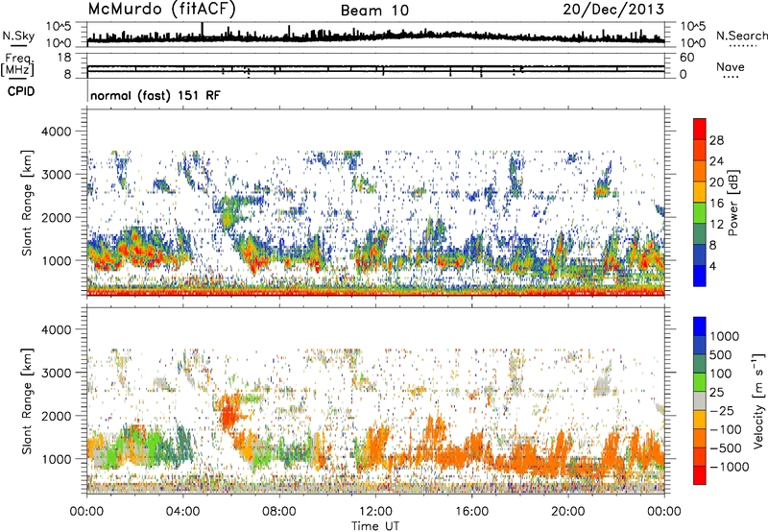Select the 16:00 time tick label
Screen dimensions: 768x532
pyautogui.click(x=471, y=512)
